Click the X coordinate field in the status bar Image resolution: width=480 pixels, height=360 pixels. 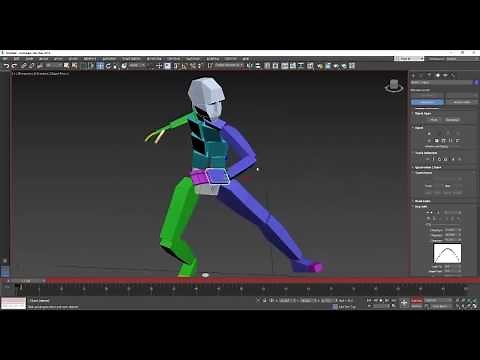[286, 300]
